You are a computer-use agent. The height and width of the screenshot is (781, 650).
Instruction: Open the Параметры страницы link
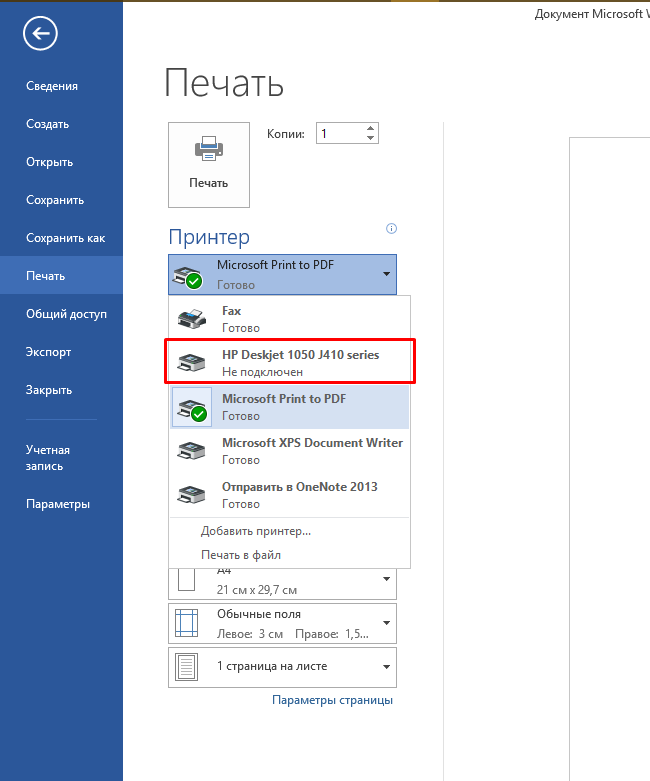click(x=332, y=700)
